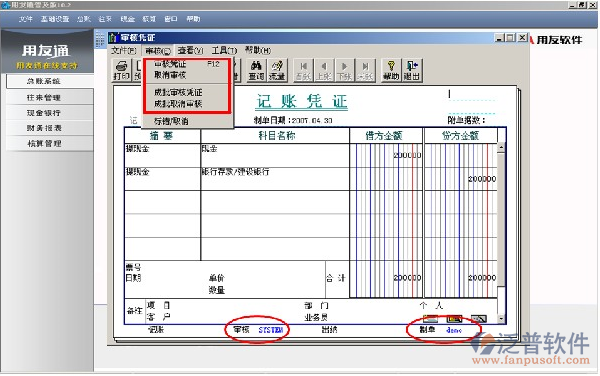Open the 工具(T) menu
Screen dimensions: 600x376
point(224,50)
